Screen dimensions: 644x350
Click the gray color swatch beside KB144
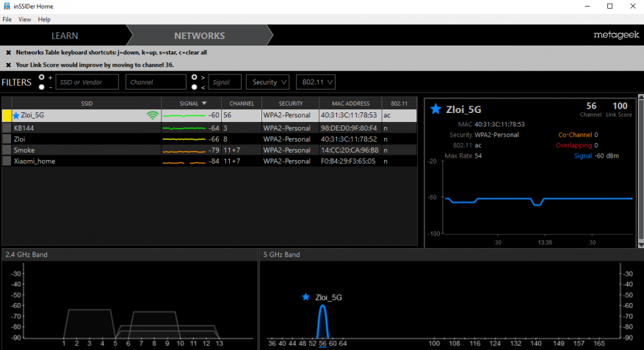(x=7, y=128)
